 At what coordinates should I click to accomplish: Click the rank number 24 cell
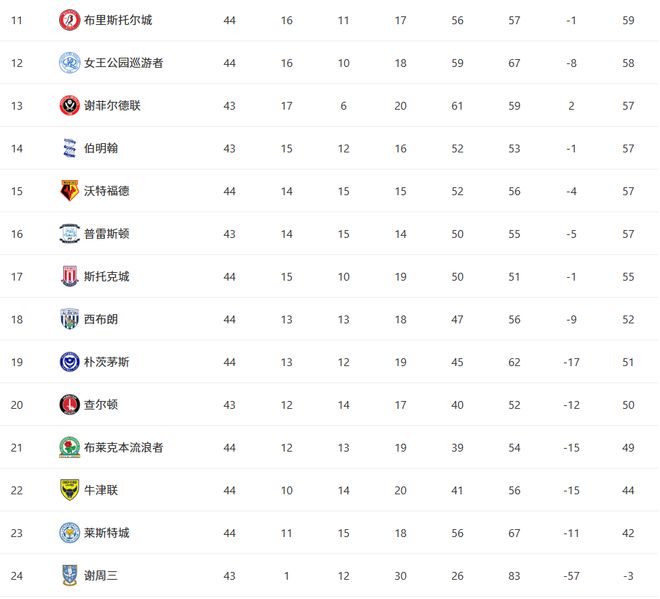click(16, 575)
